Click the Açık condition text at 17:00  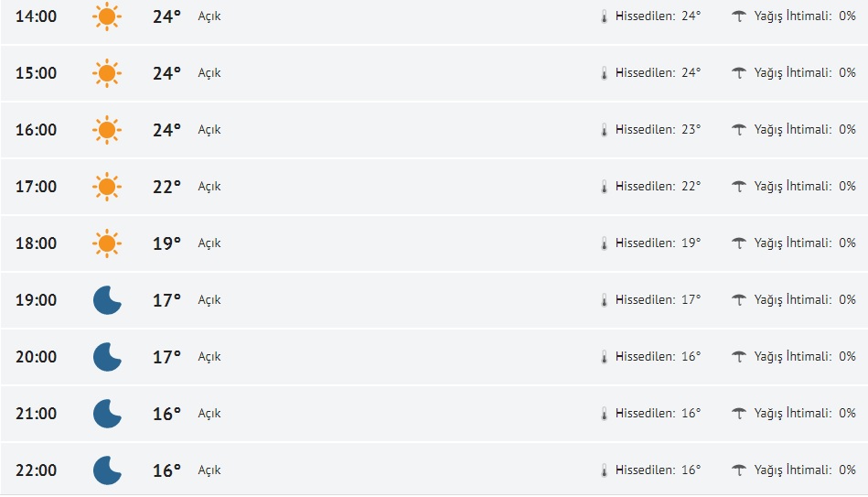pos(209,187)
